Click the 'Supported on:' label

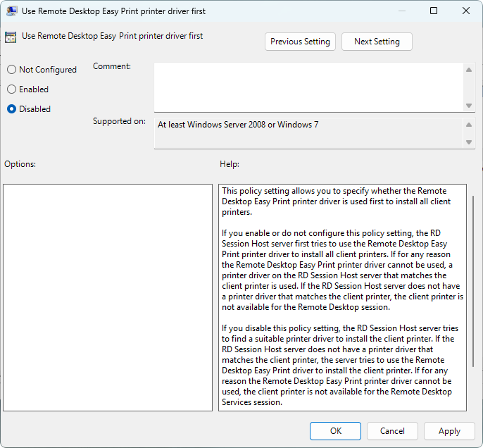[x=119, y=121]
